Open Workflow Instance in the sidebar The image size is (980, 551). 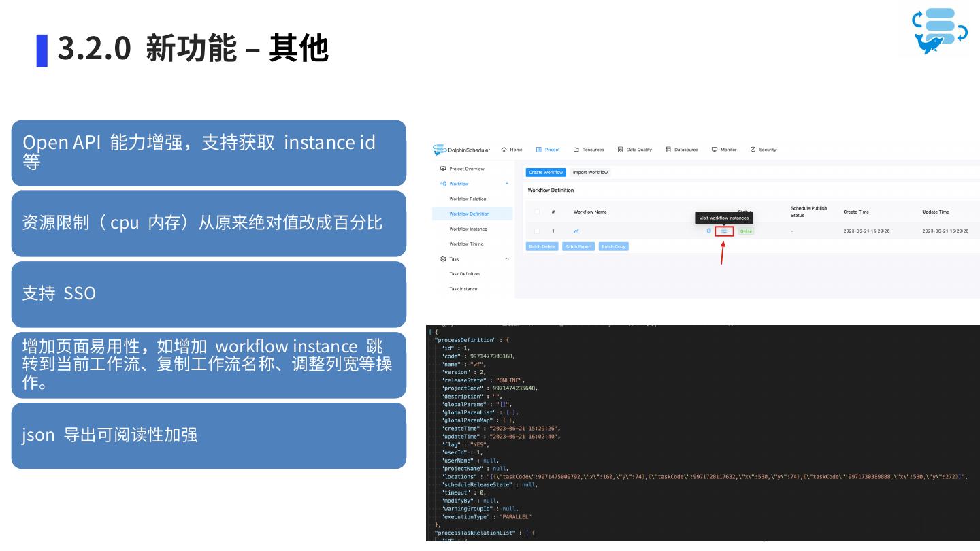point(468,229)
